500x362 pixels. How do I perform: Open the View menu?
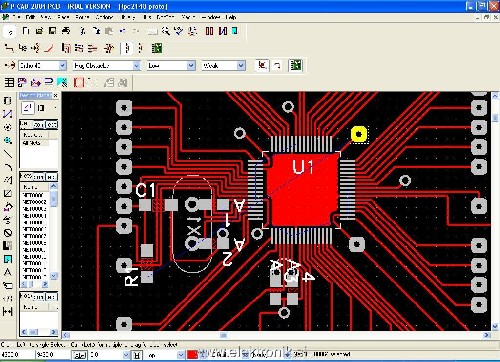click(46, 17)
